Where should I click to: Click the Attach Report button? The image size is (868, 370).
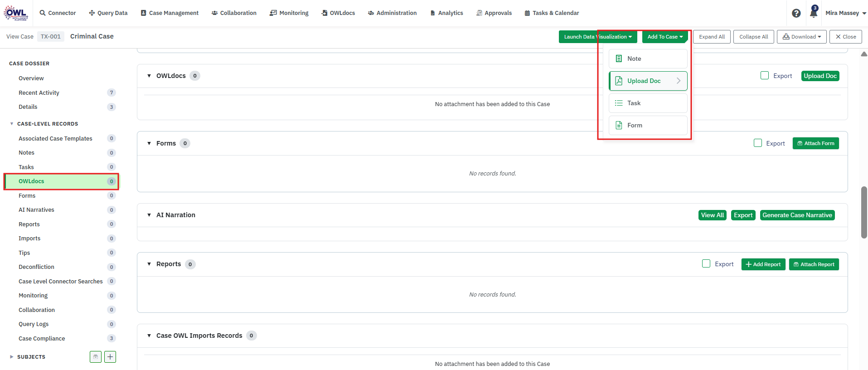814,264
